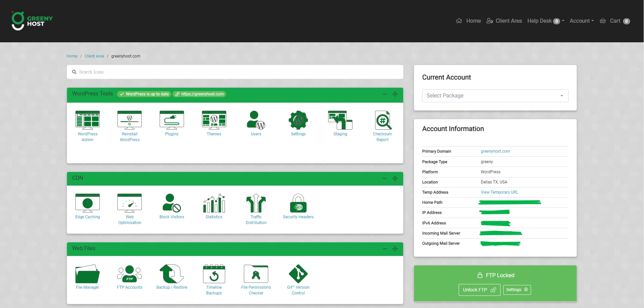Open Backup / Restore tool

(172, 277)
